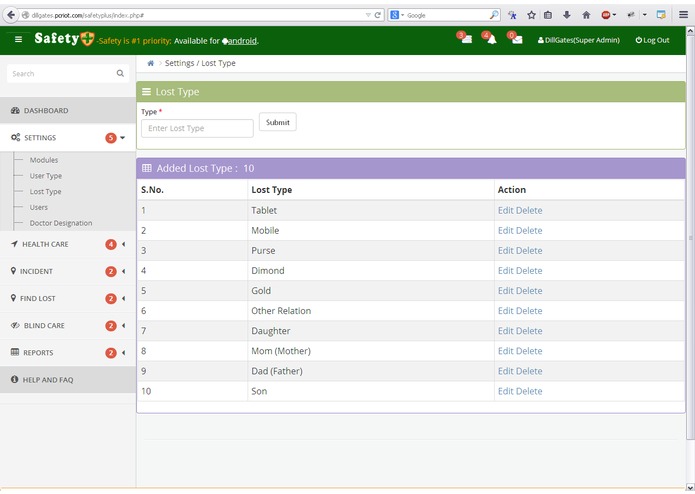Screen dimensions: 695x494
Task: Click the browser back arrow button
Action: [x=11, y=15]
